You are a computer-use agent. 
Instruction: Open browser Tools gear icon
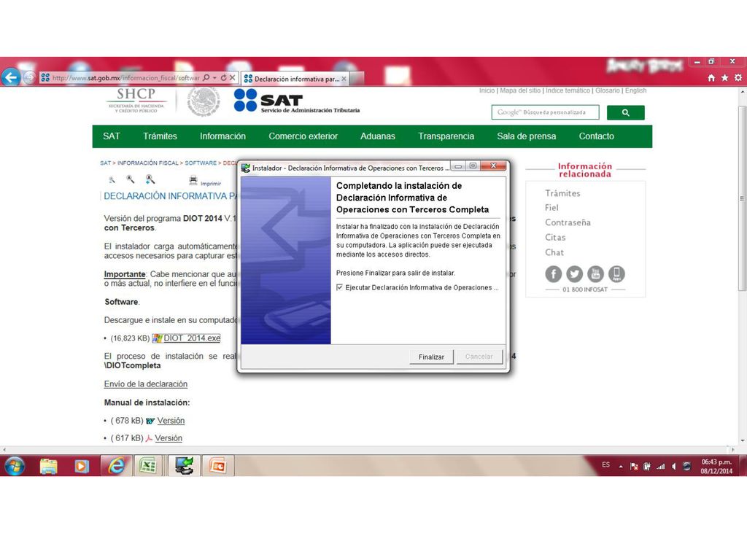click(x=738, y=77)
